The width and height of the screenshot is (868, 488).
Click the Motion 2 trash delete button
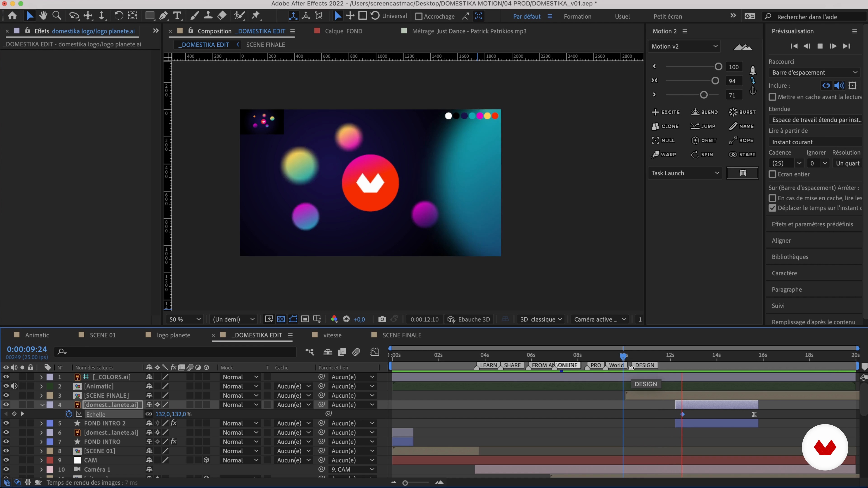point(743,173)
